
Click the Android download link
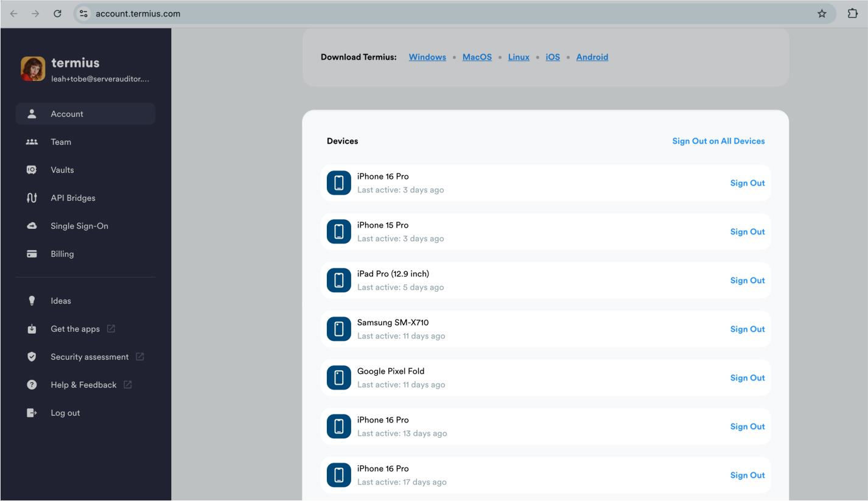(x=592, y=57)
